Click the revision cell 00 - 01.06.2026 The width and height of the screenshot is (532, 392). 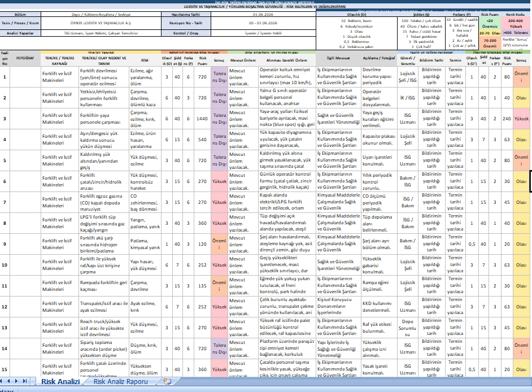(263, 23)
